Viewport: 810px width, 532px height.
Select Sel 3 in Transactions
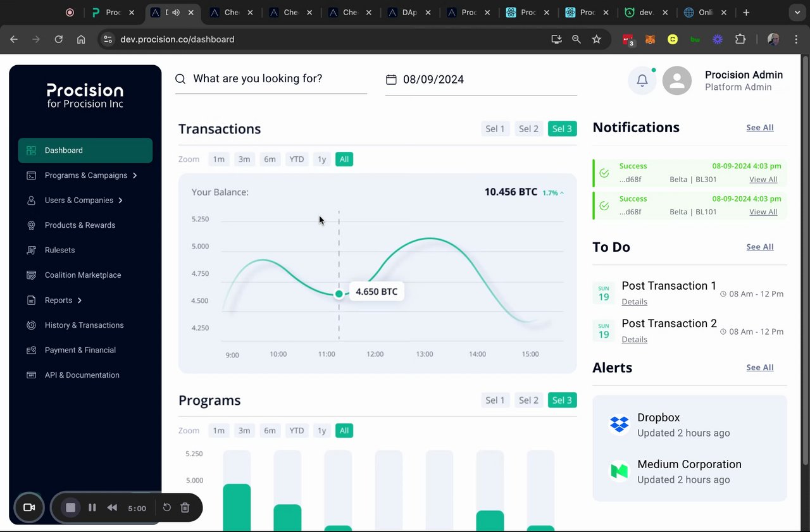click(x=562, y=129)
